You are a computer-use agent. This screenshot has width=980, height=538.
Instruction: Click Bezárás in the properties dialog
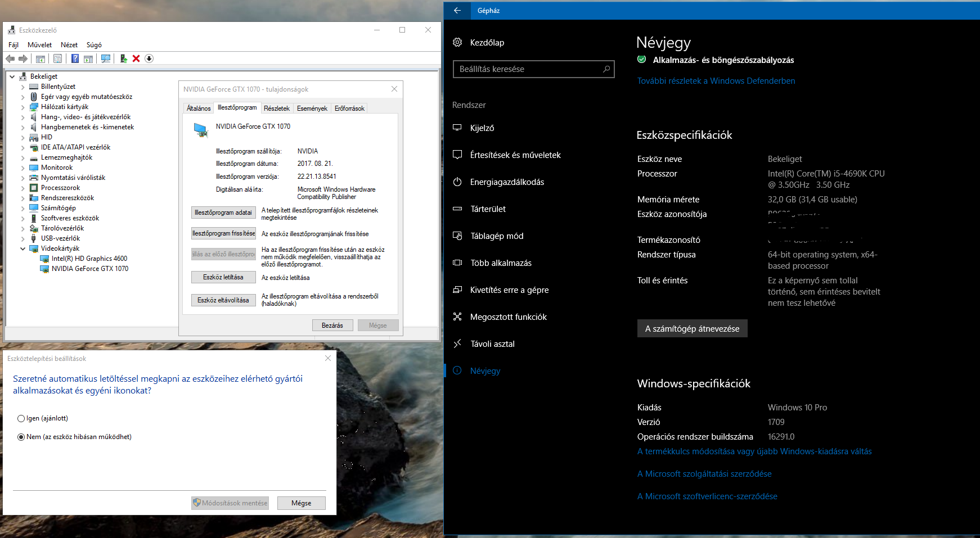[x=332, y=325]
